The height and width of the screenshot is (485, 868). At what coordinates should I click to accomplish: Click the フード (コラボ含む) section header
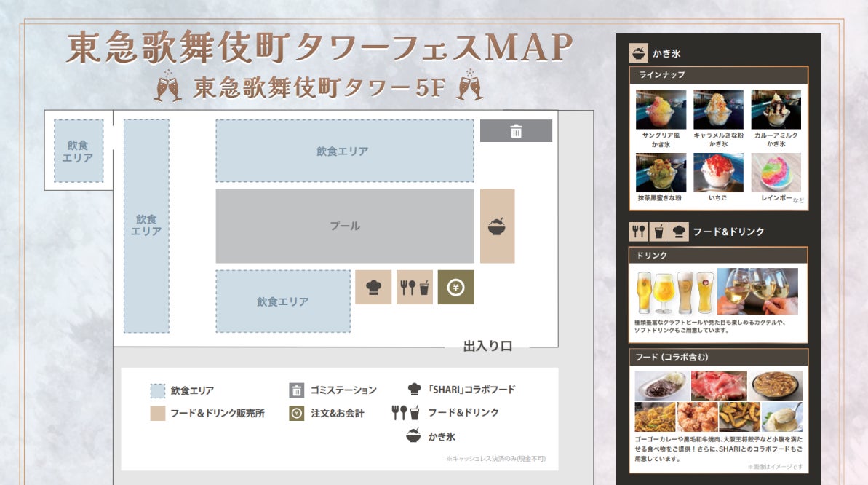click(719, 358)
